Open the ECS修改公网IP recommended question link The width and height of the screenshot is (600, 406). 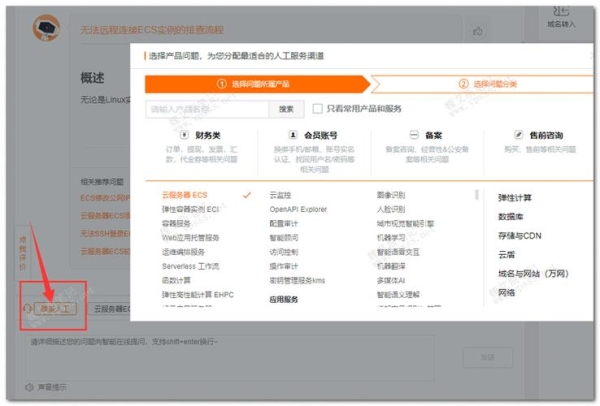[105, 198]
